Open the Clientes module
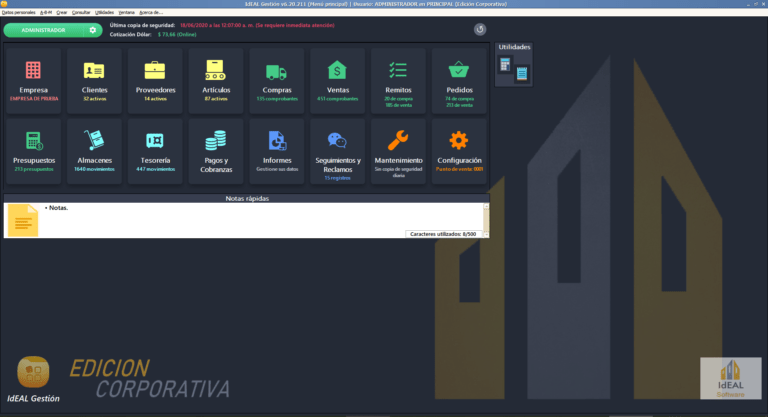This screenshot has width=768, height=417. pyautogui.click(x=94, y=80)
